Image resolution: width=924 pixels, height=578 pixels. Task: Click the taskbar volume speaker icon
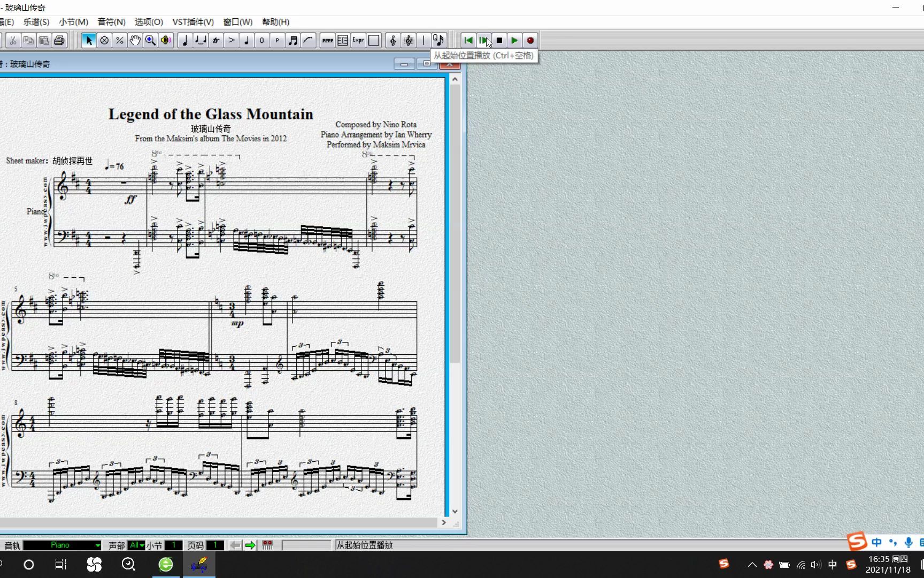(x=815, y=565)
